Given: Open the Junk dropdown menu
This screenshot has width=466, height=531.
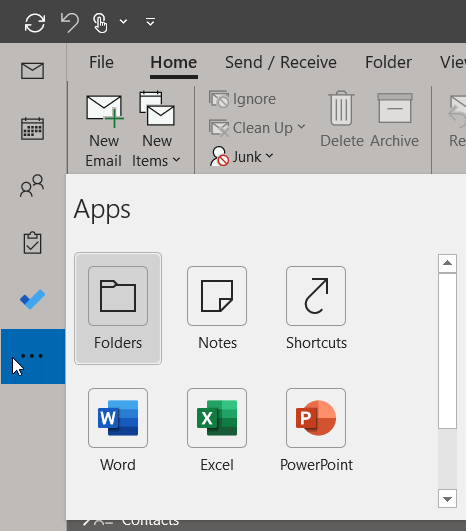Looking at the screenshot, I should tap(241, 157).
